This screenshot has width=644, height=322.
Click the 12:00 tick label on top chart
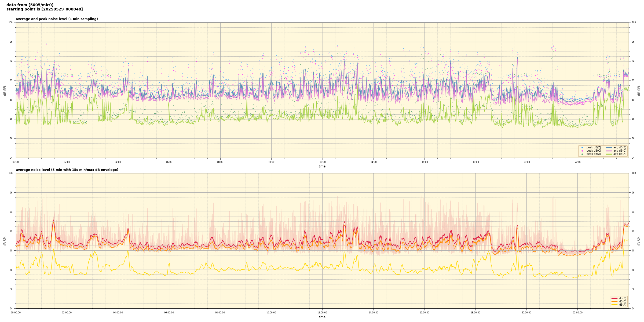tap(322, 162)
